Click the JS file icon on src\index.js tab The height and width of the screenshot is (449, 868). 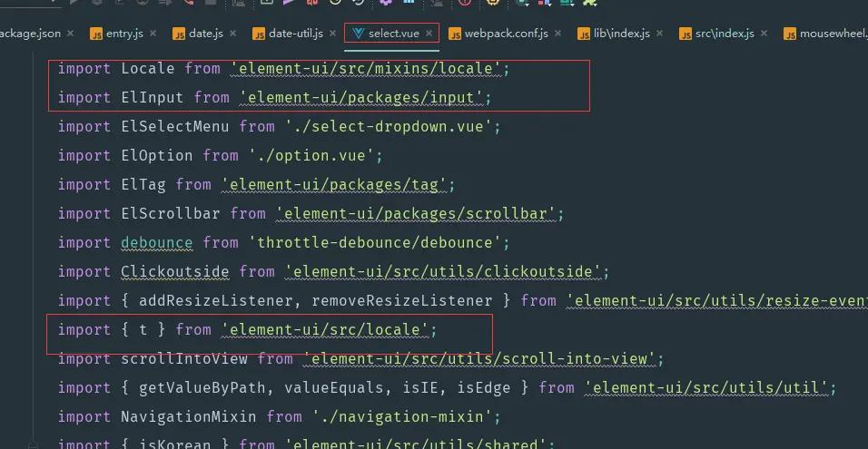[x=686, y=34]
